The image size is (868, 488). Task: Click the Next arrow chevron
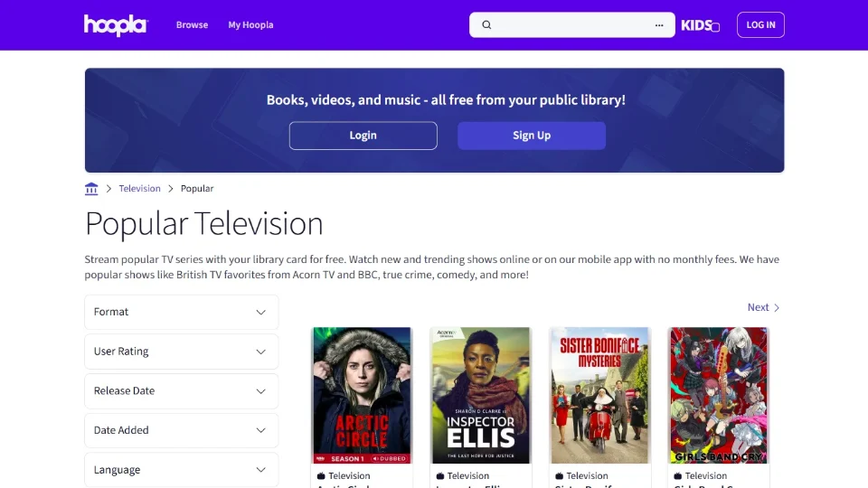click(777, 308)
